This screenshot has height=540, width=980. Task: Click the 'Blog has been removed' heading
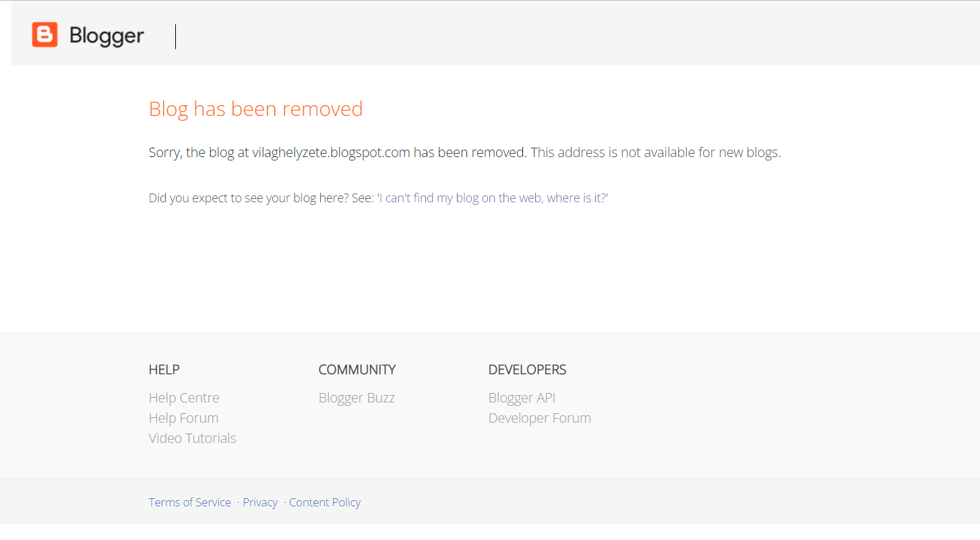tap(255, 109)
